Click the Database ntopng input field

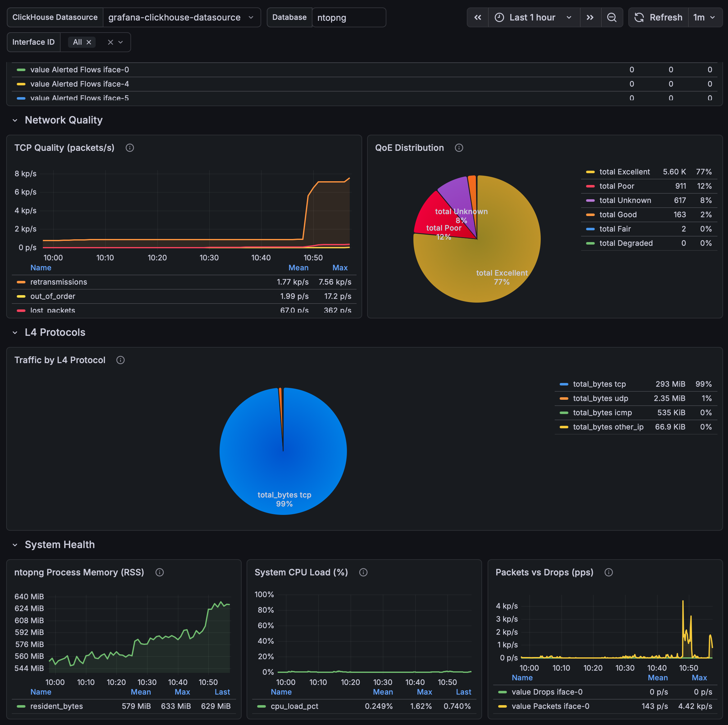[x=348, y=17]
